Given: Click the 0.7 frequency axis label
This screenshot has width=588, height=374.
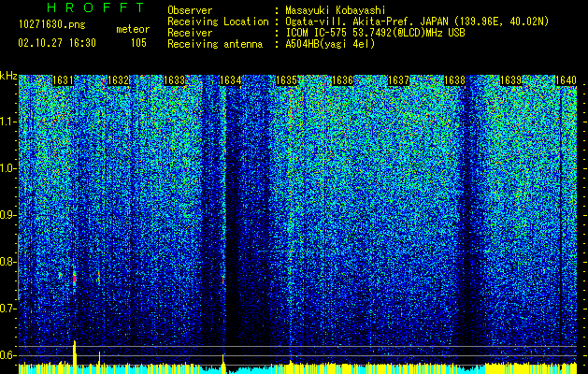Looking at the screenshot, I should 7,309.
